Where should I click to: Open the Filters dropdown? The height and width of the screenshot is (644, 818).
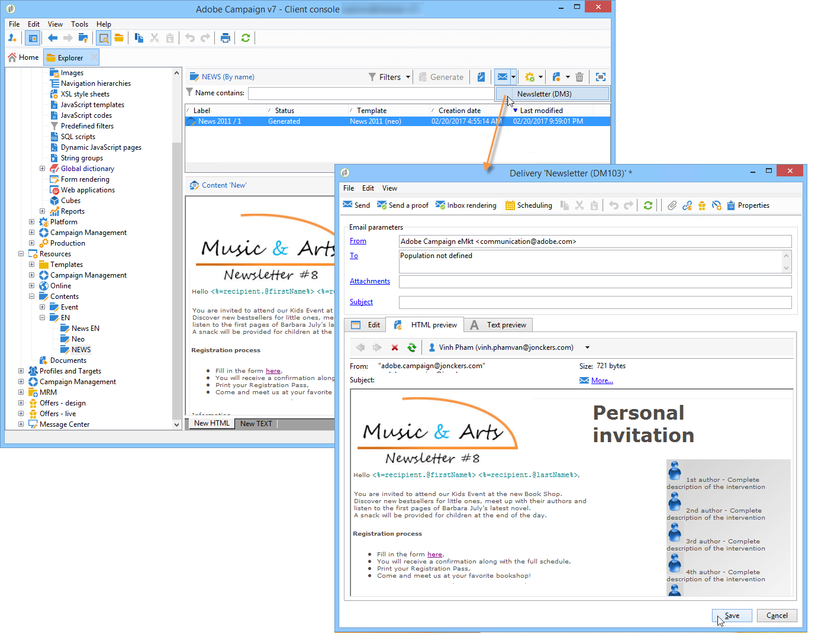click(x=389, y=77)
